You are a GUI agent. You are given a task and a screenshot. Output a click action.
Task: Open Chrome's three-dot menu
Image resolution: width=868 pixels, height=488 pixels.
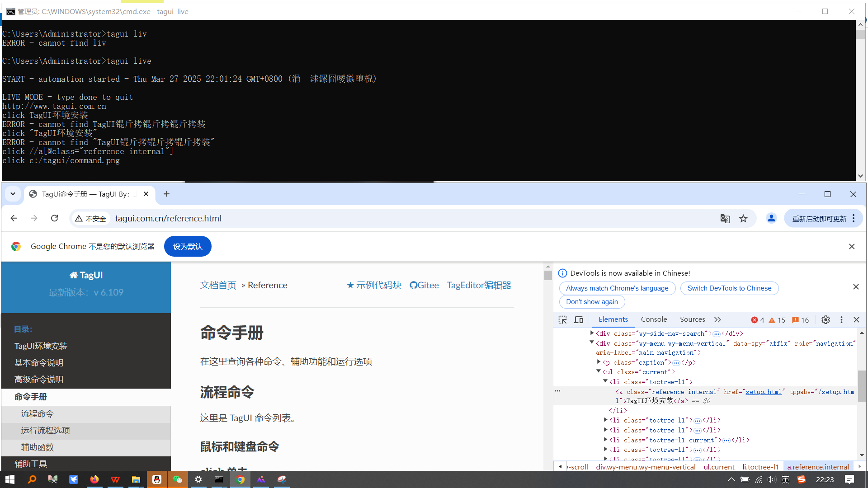(x=854, y=218)
